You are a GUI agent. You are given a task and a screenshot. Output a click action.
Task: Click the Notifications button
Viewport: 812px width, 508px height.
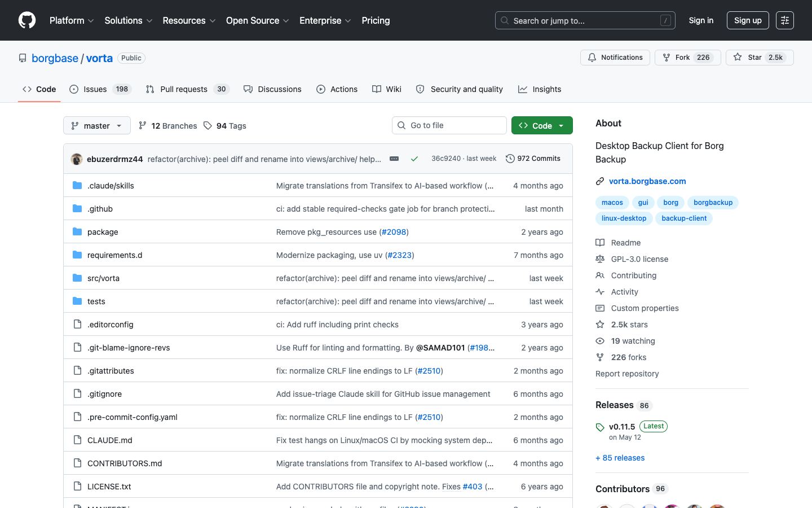615,58
